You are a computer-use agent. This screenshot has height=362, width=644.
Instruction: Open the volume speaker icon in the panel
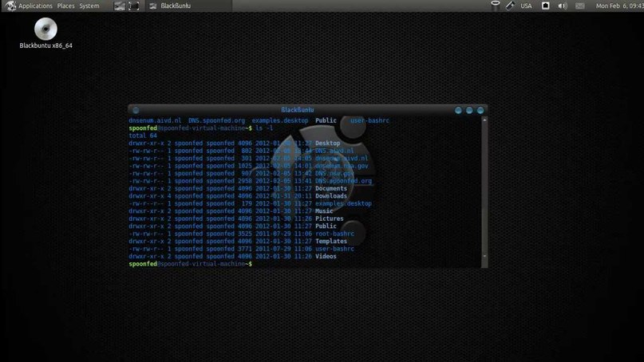point(562,6)
